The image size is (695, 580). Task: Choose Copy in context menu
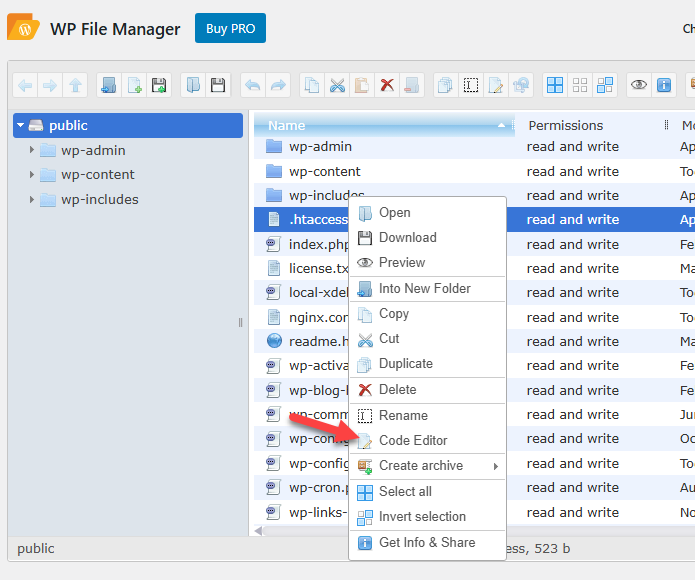(x=428, y=314)
